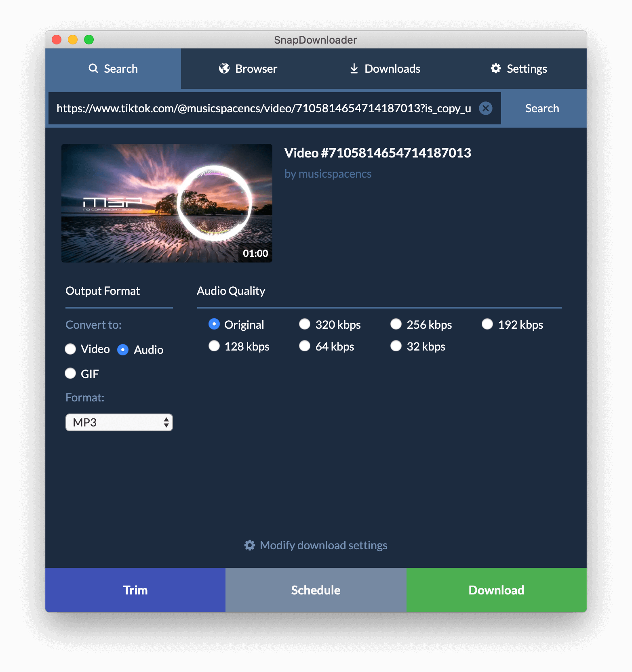
Task: Click the Schedule button
Action: (316, 590)
